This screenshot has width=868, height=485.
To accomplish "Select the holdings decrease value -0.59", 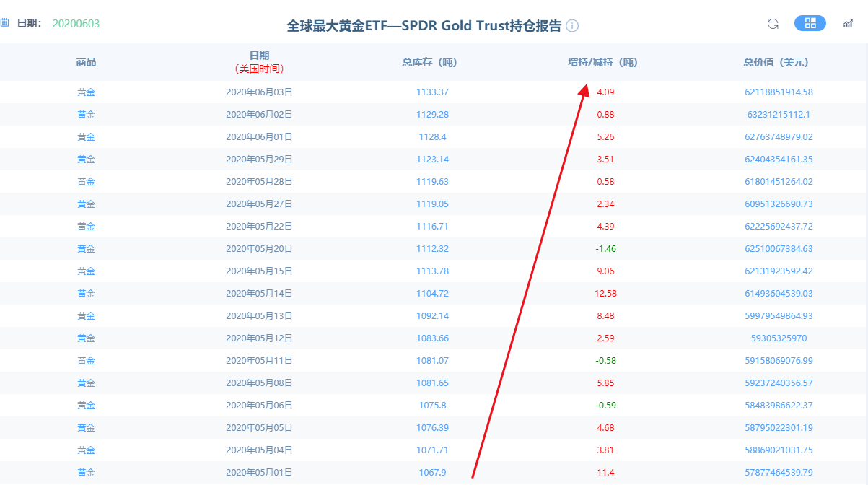I will tap(605, 406).
